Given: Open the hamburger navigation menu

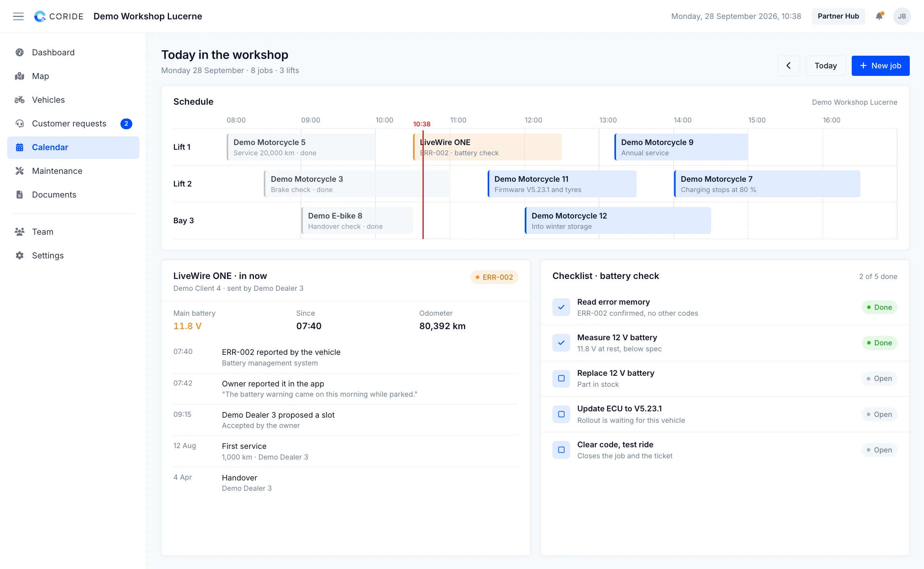Looking at the screenshot, I should point(18,16).
